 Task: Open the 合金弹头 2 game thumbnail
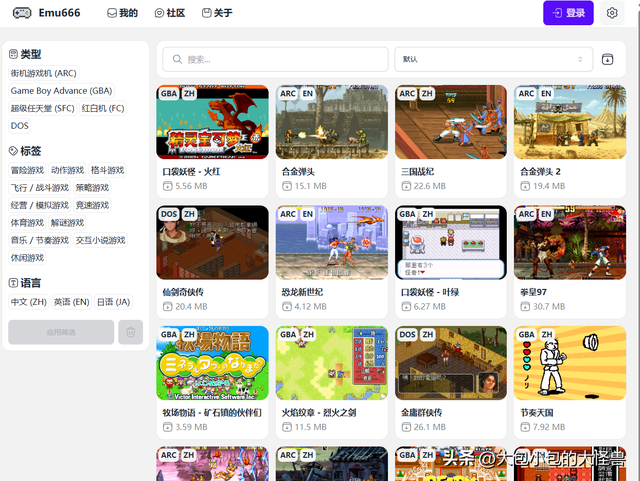click(570, 122)
